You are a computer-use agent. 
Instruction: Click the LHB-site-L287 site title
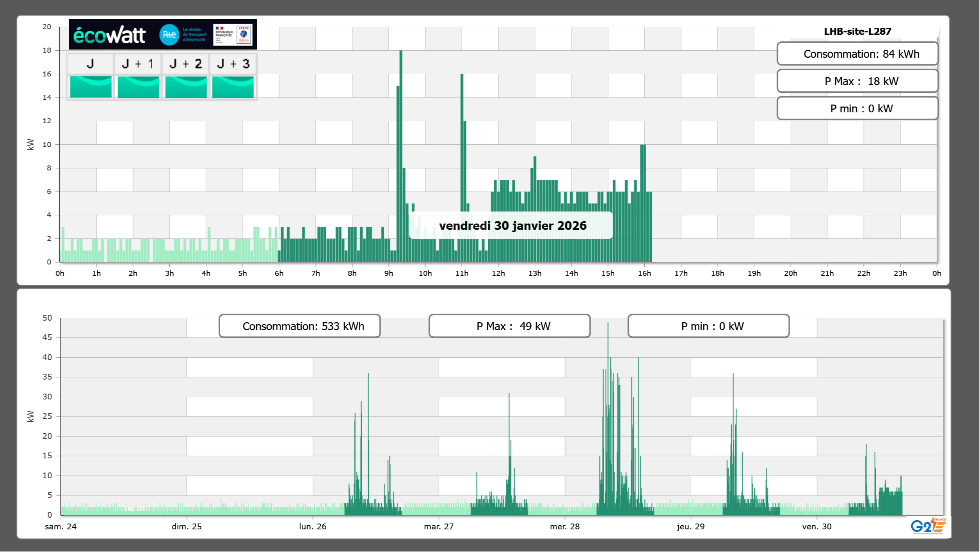[857, 31]
